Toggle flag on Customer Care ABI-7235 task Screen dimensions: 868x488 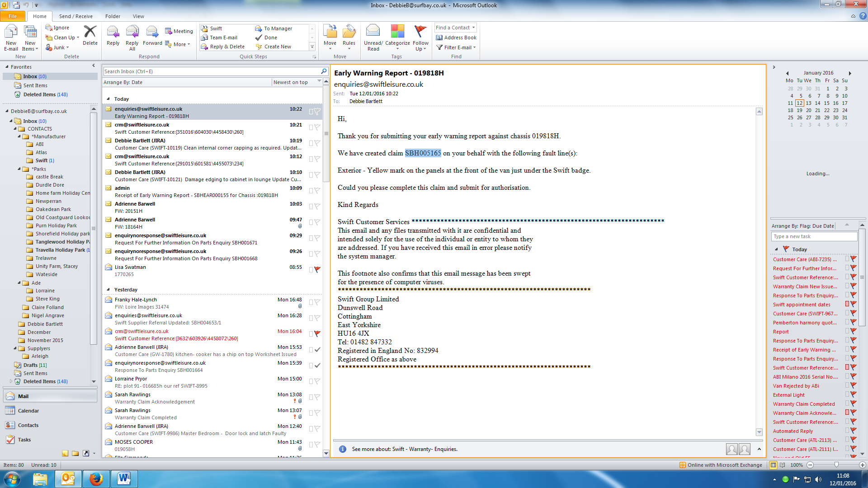tap(854, 259)
